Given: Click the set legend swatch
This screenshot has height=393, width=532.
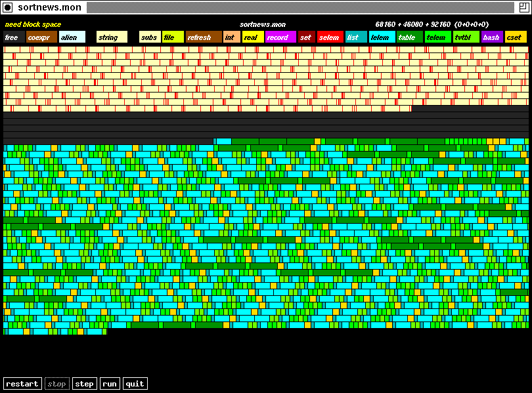Looking at the screenshot, I should (x=307, y=37).
